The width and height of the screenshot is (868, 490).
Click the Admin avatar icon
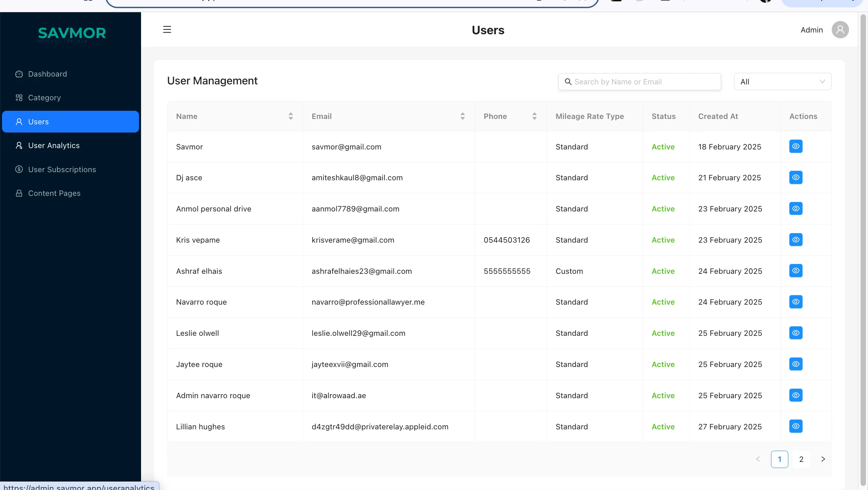(x=840, y=30)
